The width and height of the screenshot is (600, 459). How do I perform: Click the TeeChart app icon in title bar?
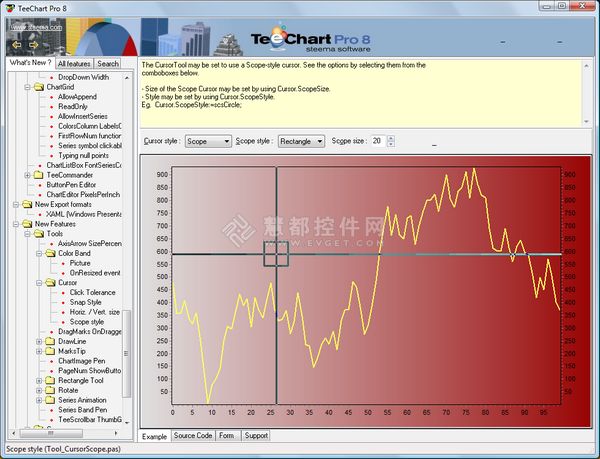click(x=10, y=8)
